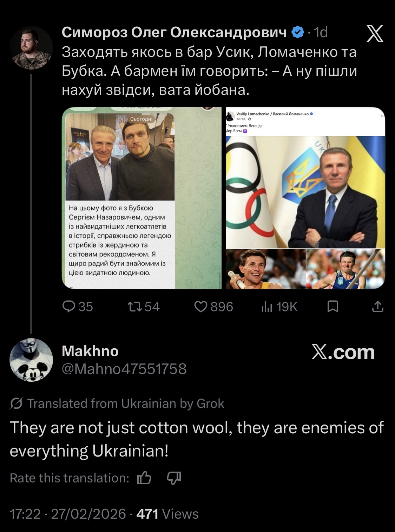Repost the tweet via retweet icon
Screen dimensions: 395x532
[x=135, y=307]
